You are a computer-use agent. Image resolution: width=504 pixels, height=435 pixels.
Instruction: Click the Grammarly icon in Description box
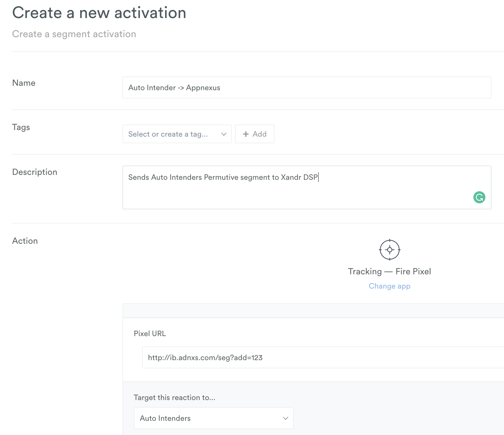pos(479,197)
